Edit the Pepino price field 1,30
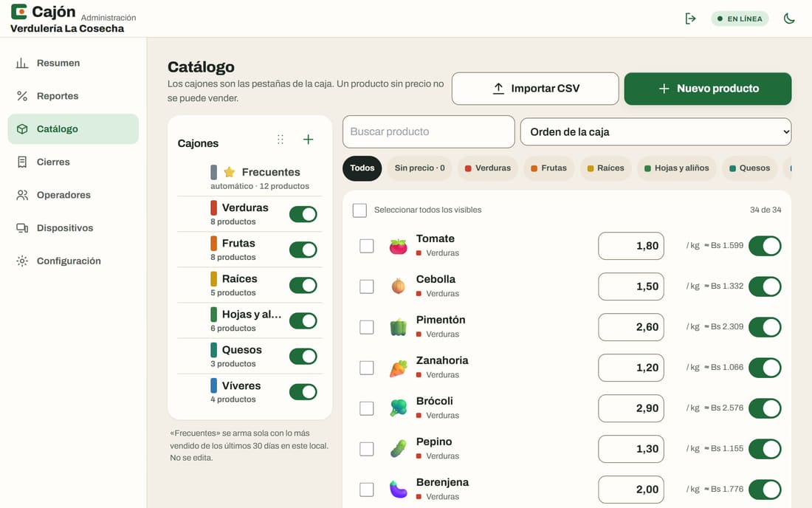 [x=630, y=449]
